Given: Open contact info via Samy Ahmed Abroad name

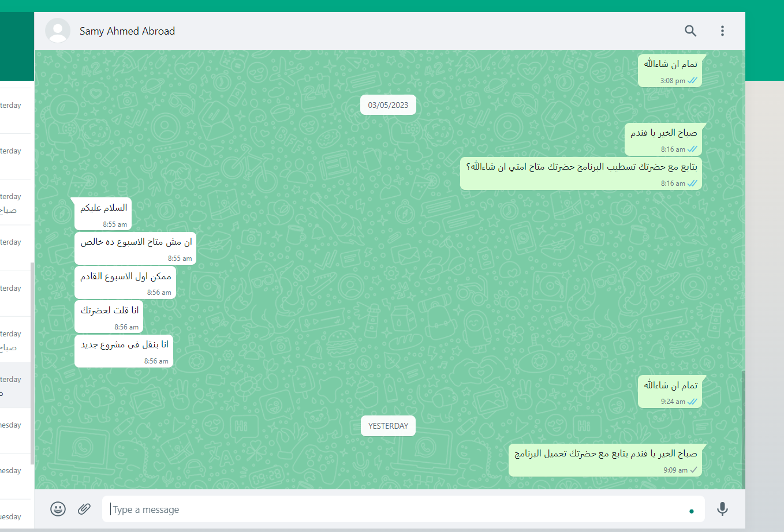Looking at the screenshot, I should click(x=127, y=31).
